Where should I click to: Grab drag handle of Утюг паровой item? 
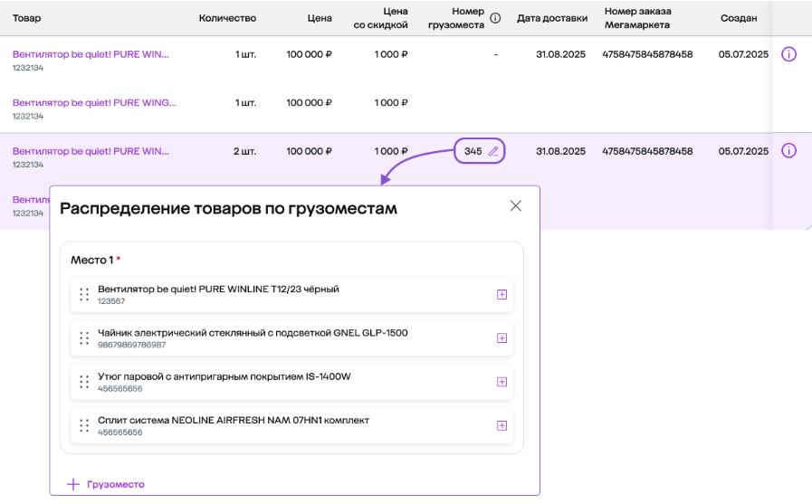83,382
